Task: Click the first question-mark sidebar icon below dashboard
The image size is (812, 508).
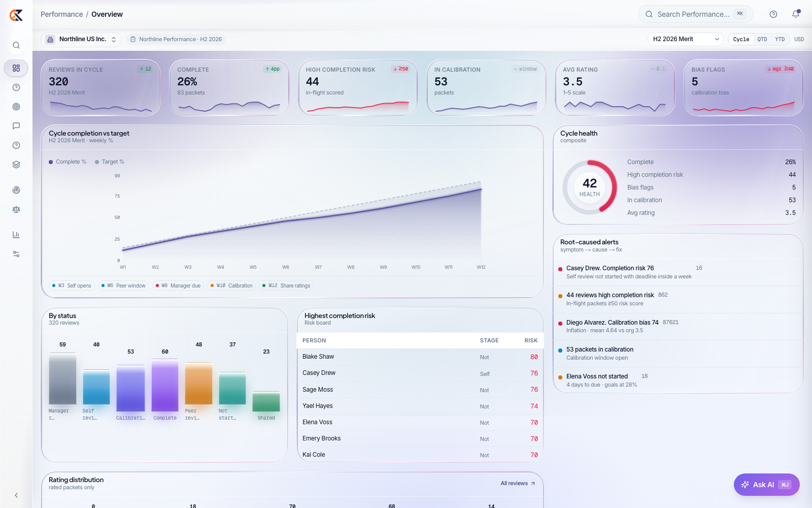Action: (x=16, y=87)
